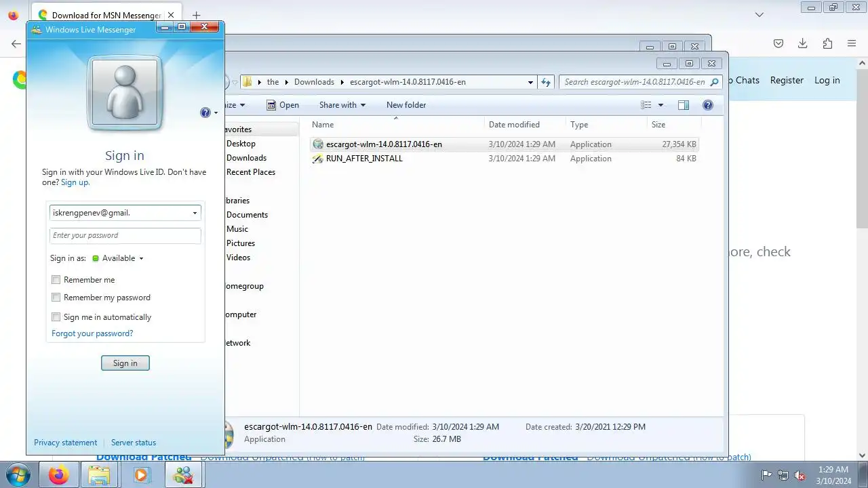Screen dimensions: 868x488
Task: Expand the 'the' user breadcrumb arrow
Action: point(287,82)
